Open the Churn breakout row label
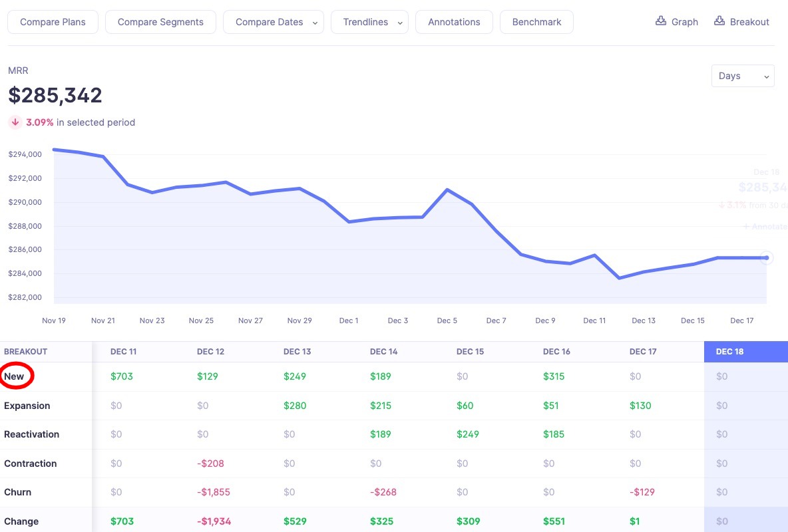The height and width of the screenshot is (532, 788). click(x=18, y=492)
